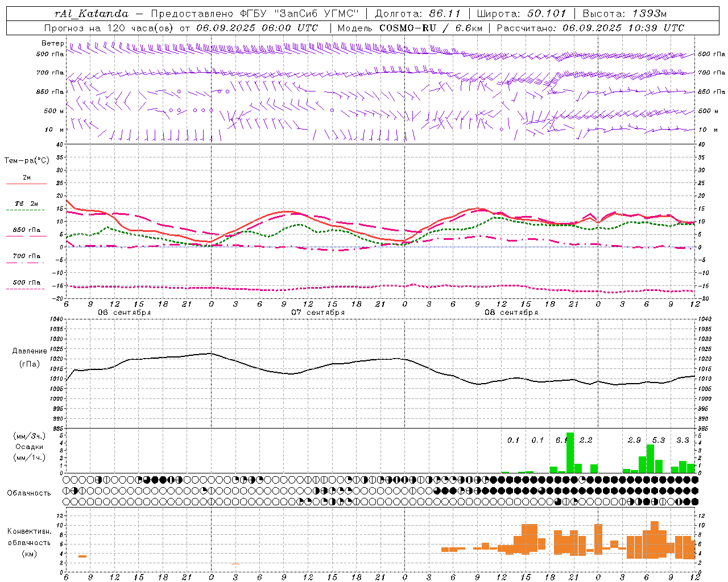Click the date label 08 сентября
Screen dimensions: 728x582
(x=511, y=313)
